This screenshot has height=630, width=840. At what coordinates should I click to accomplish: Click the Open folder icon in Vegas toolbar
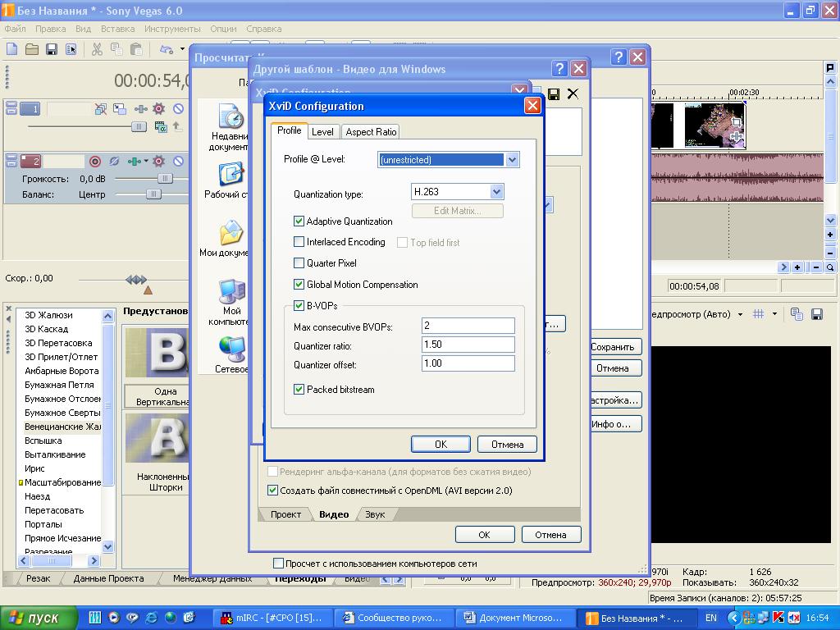point(32,50)
